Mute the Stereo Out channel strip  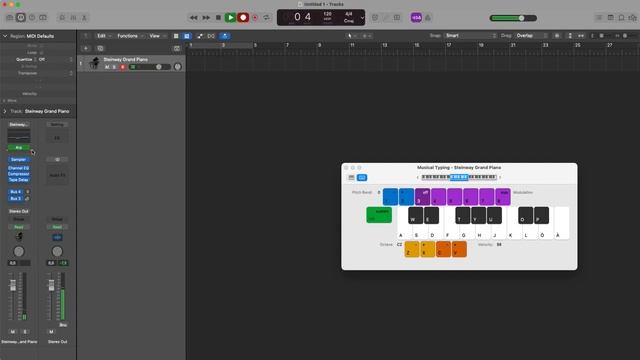(x=51, y=332)
